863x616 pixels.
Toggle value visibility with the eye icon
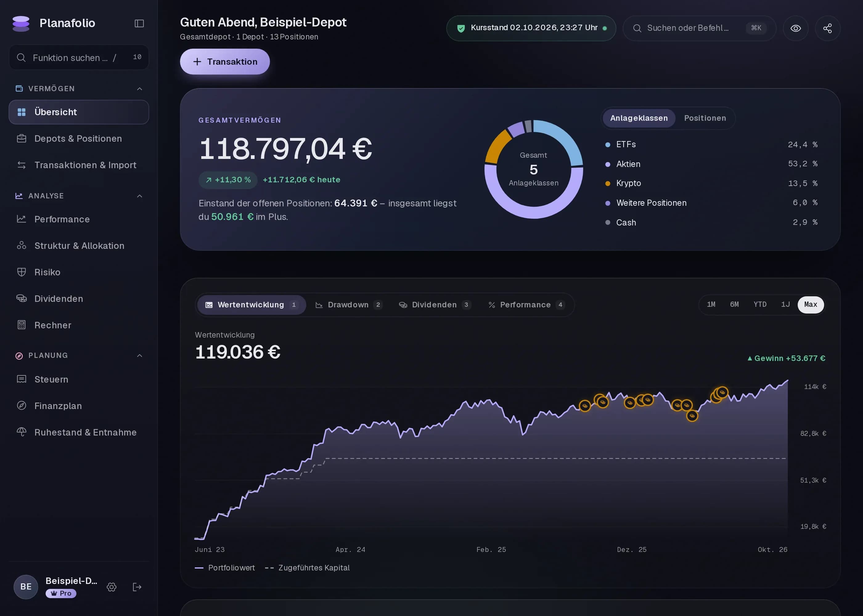pyautogui.click(x=796, y=28)
